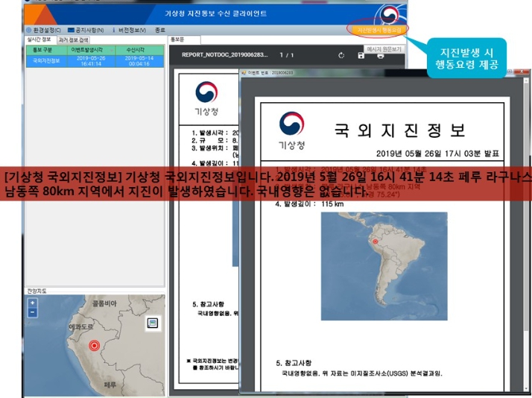
Task: Zoom out on the earthquake map
Action: [x=32, y=313]
